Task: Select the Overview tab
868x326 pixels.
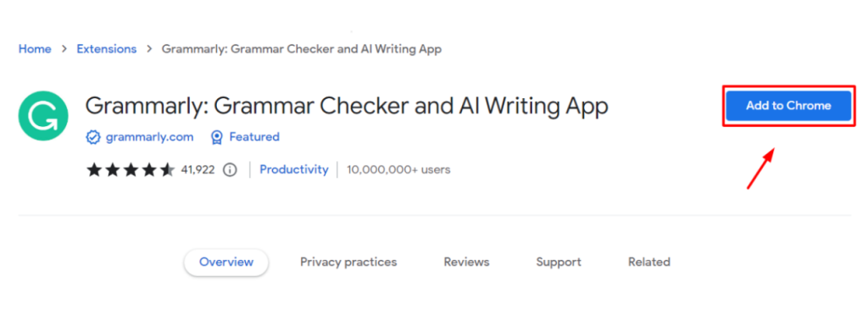Action: pyautogui.click(x=226, y=262)
